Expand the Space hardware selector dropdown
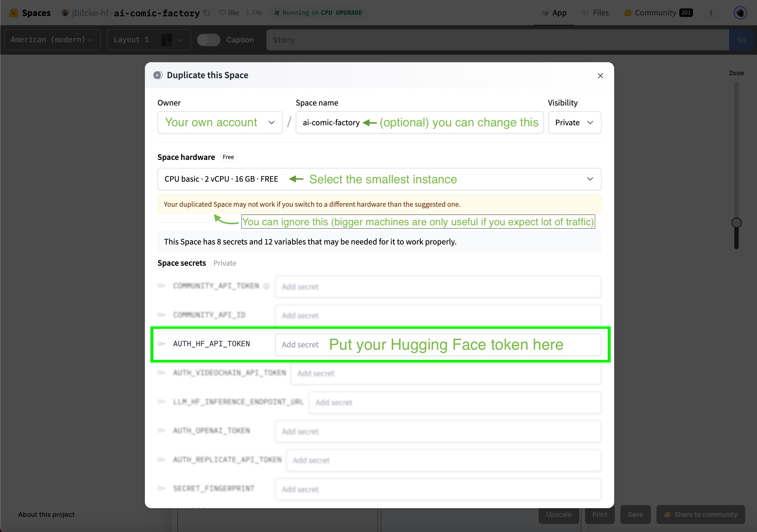 [x=591, y=179]
